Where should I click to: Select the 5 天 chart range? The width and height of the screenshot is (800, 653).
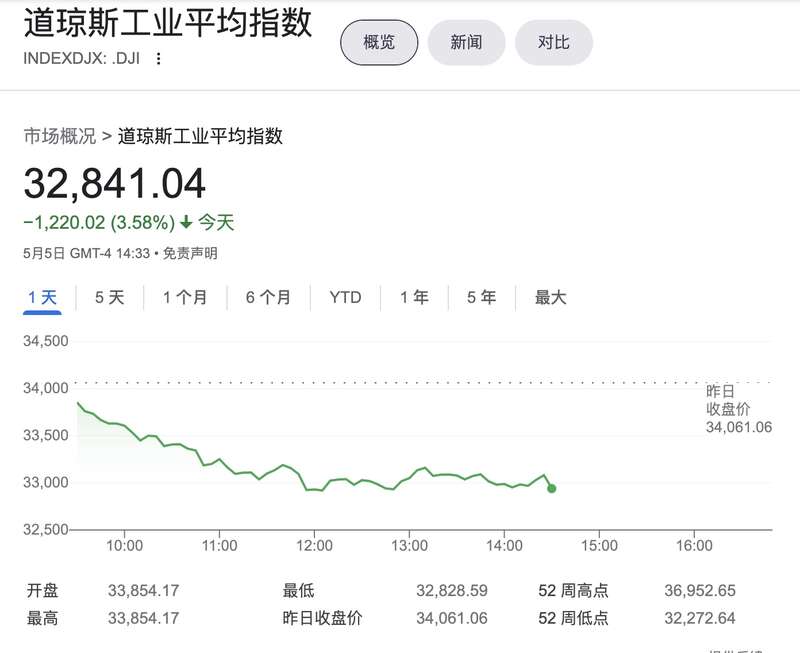(110, 297)
